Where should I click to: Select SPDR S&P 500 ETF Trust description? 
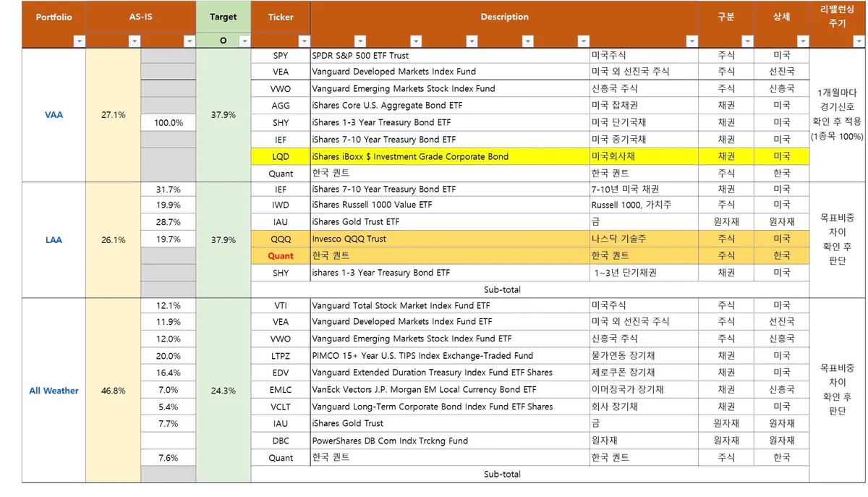pyautogui.click(x=450, y=55)
